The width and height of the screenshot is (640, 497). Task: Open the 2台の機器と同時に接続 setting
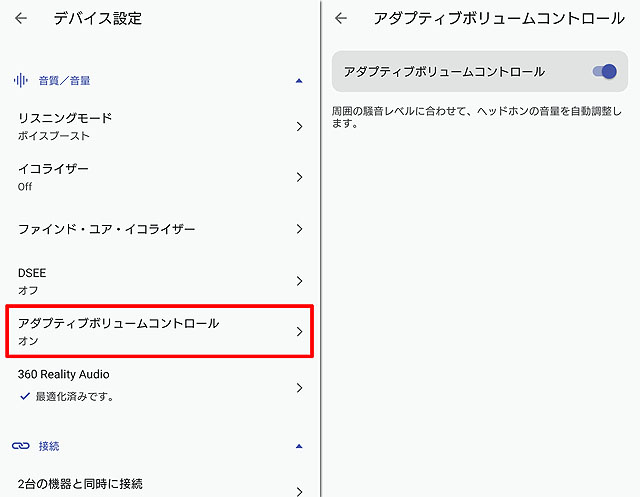81,484
